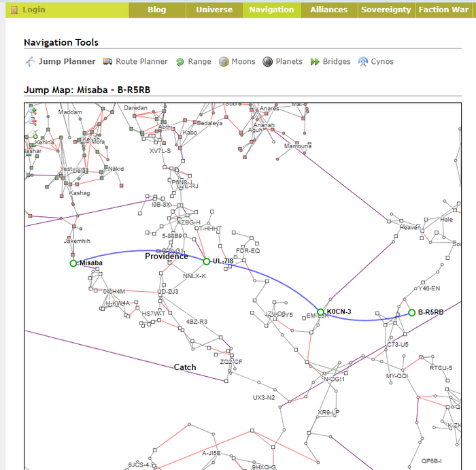
Task: Click the 04-H4M system label
Action: coord(114,292)
